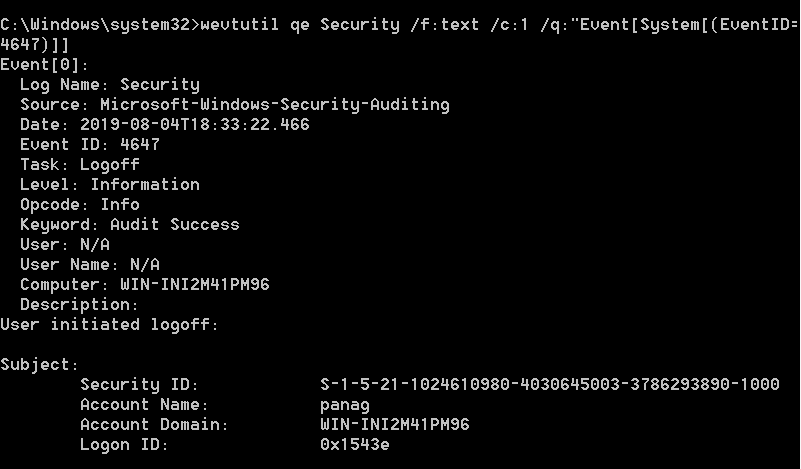Click the Subject heading
This screenshot has height=469, width=801.
pos(40,365)
